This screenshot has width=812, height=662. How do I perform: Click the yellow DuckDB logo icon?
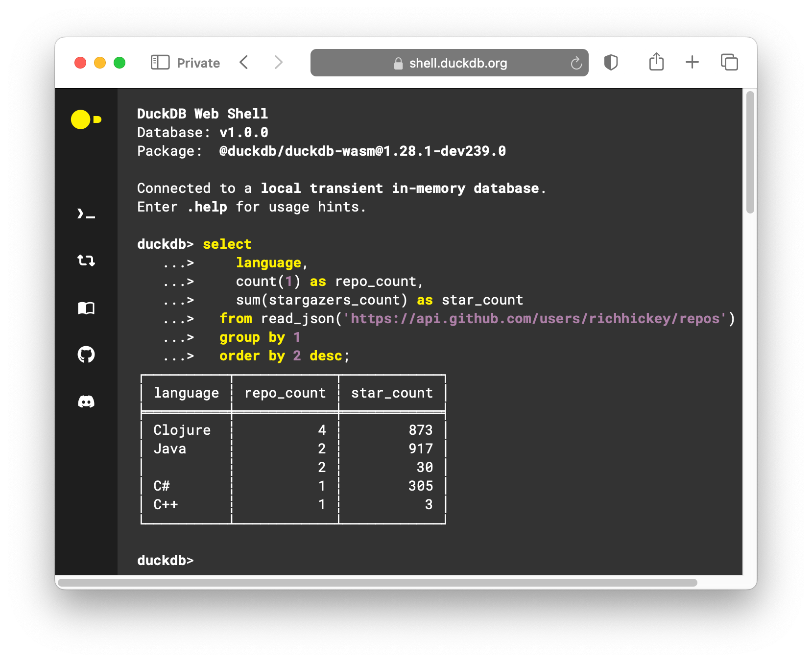pos(86,119)
